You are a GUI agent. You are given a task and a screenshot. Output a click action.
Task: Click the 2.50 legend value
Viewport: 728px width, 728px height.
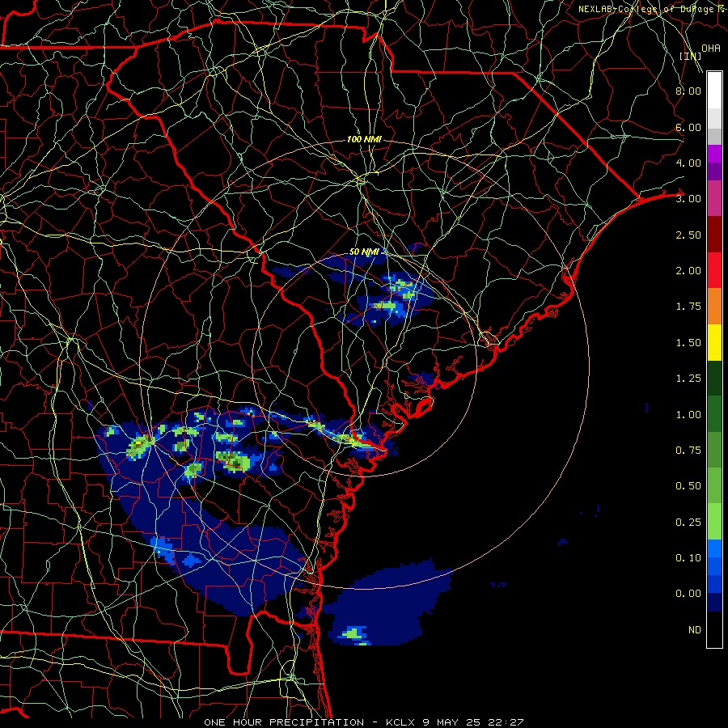tap(688, 235)
